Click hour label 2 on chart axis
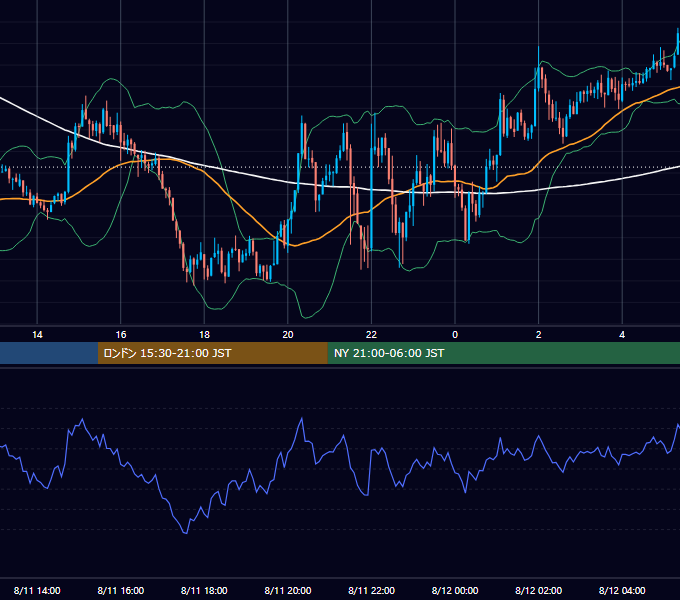 click(539, 335)
